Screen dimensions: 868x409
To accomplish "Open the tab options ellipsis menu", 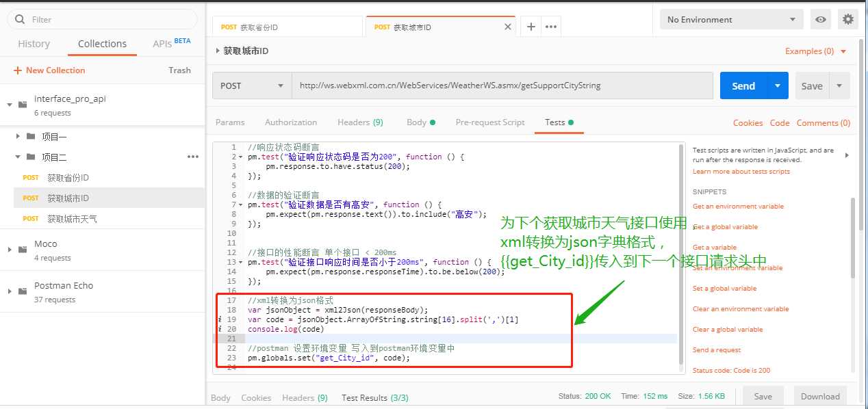I will (550, 27).
